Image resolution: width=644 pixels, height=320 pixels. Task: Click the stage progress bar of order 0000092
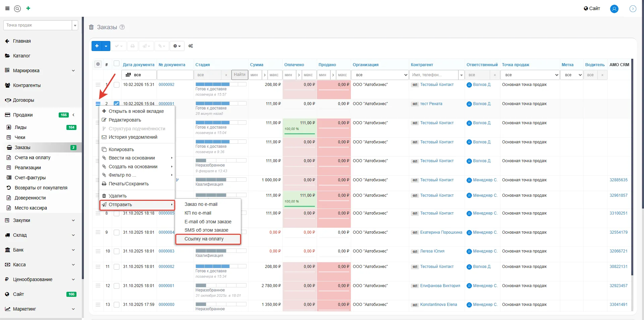coord(221,84)
